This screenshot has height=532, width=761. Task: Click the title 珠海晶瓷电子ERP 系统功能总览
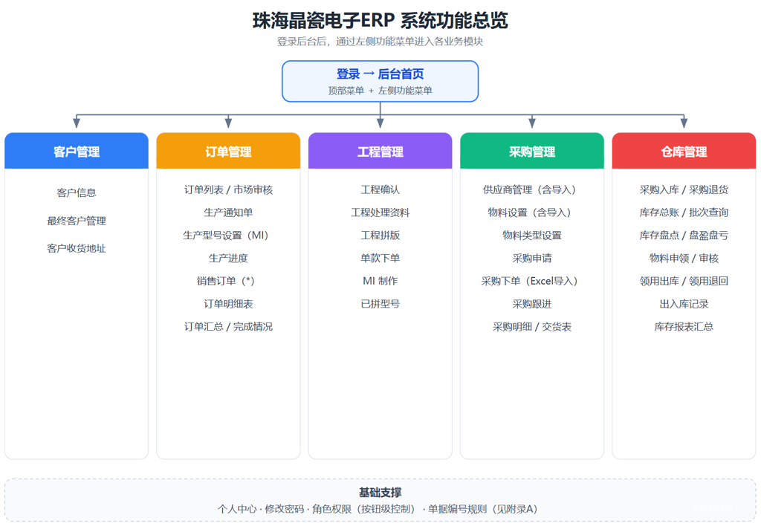click(x=380, y=20)
